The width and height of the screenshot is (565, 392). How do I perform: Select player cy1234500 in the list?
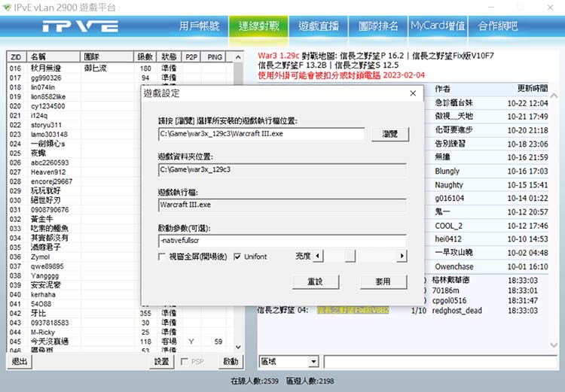click(x=48, y=106)
